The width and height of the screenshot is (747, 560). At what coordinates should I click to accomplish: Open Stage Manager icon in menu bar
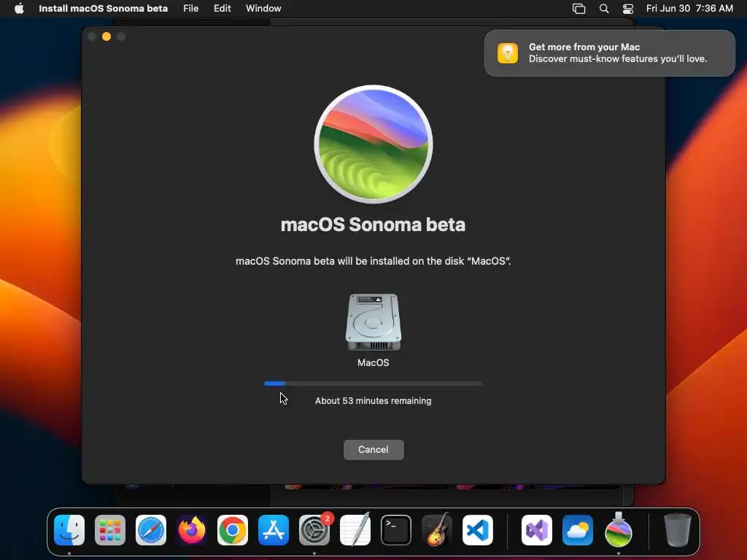click(578, 9)
